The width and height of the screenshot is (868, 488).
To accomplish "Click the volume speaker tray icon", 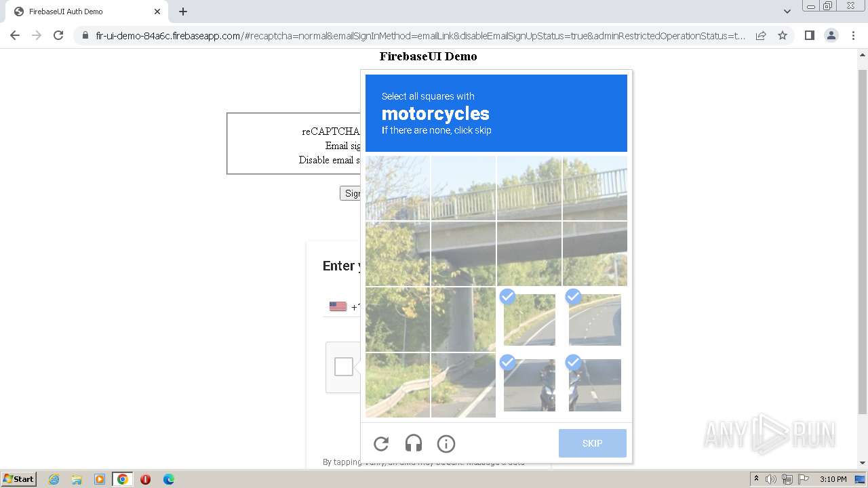I will [x=770, y=479].
